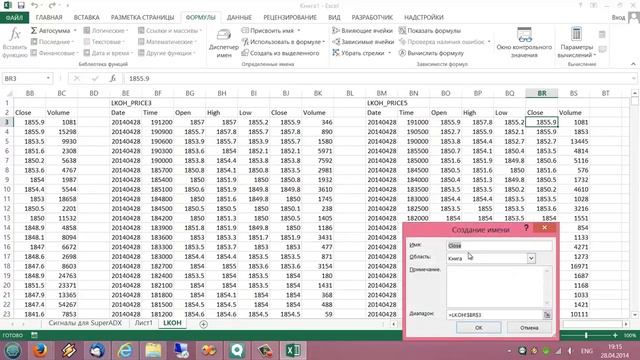This screenshot has width=640, height=360.
Task: Expand the scope (Область) dropdown in dialog
Action: click(x=531, y=258)
